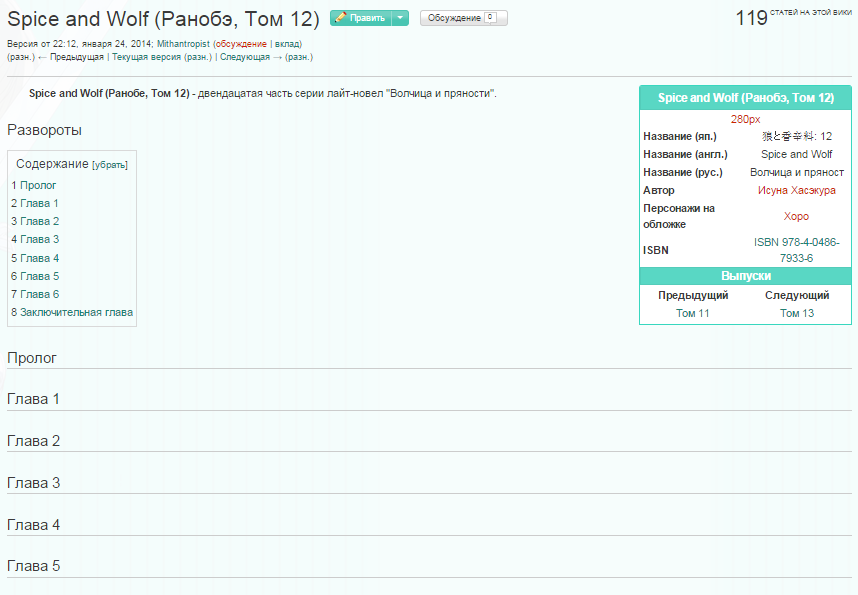Click the Глава 5 section heading
This screenshot has height=595, width=858.
point(33,566)
